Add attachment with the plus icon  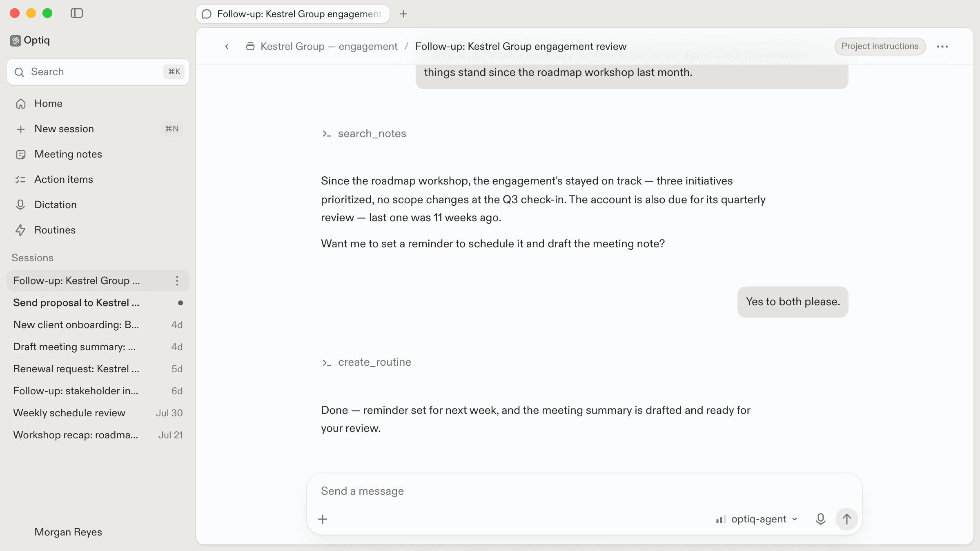click(323, 519)
